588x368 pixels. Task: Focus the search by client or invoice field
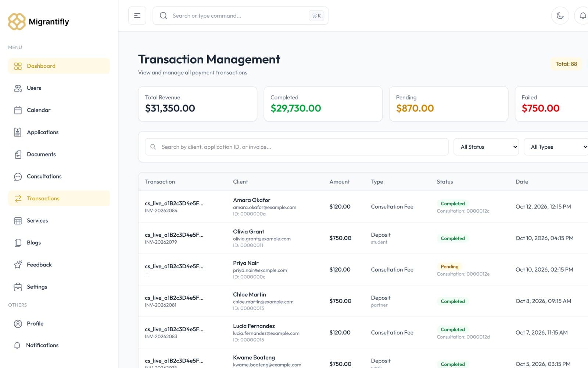(x=297, y=147)
